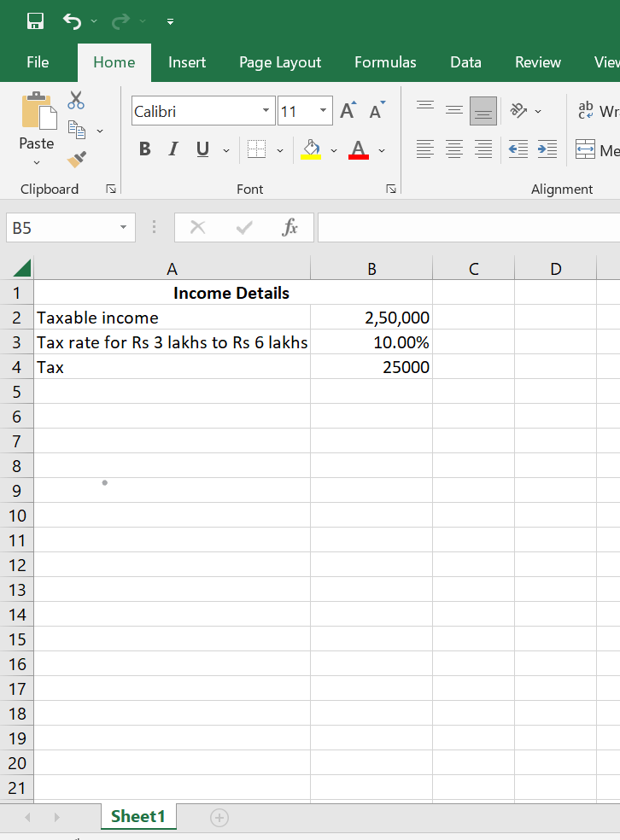Viewport: 620px width, 840px height.
Task: Open Font settings dialog launcher
Action: tap(391, 189)
